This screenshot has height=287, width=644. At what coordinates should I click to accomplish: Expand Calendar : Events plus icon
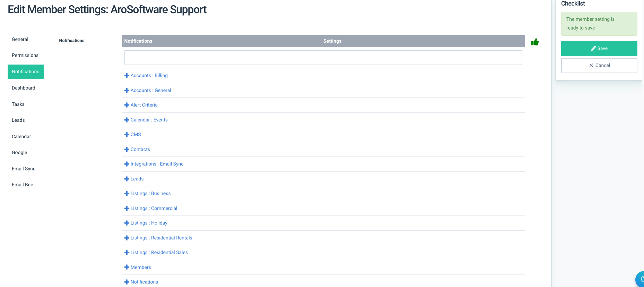(127, 120)
